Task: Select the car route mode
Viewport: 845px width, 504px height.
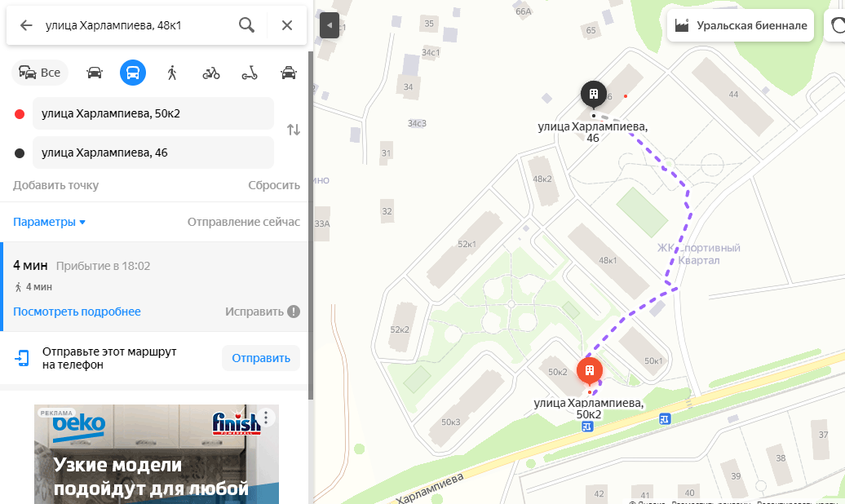Action: (x=95, y=73)
